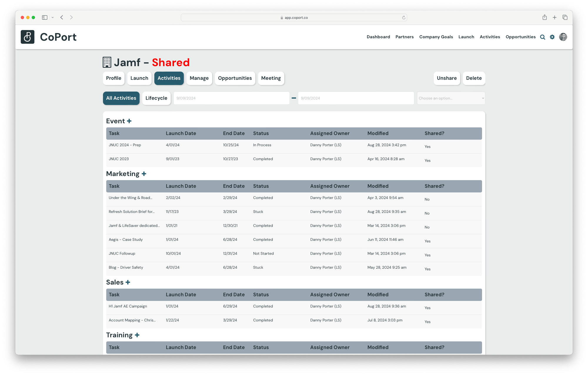Image resolution: width=588 pixels, height=375 pixels.
Task: Open the Blog – Driver Safety task
Action: coord(126,268)
